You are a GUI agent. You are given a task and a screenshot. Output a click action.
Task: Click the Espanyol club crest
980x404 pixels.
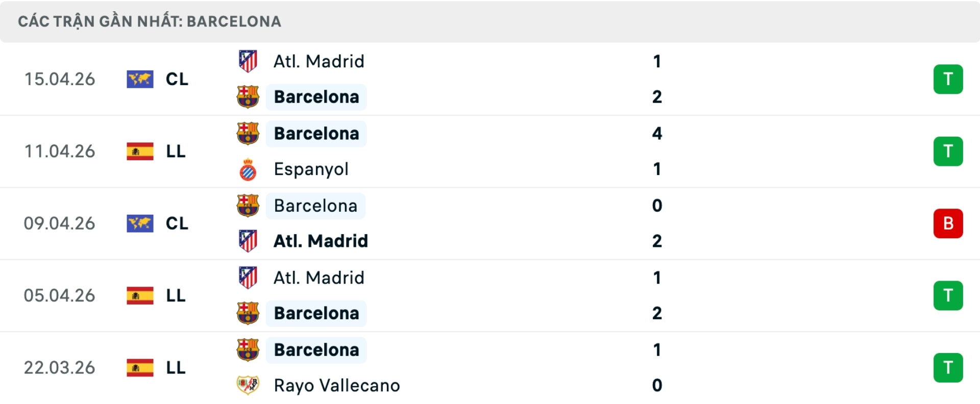[248, 169]
